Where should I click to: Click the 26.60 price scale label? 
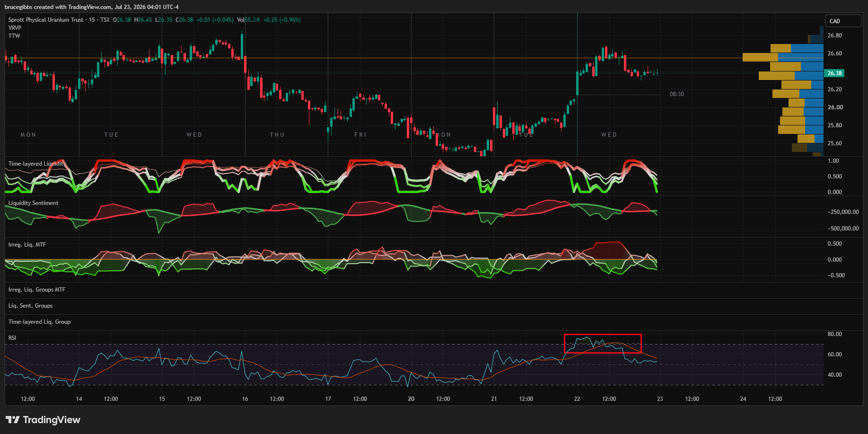click(834, 53)
